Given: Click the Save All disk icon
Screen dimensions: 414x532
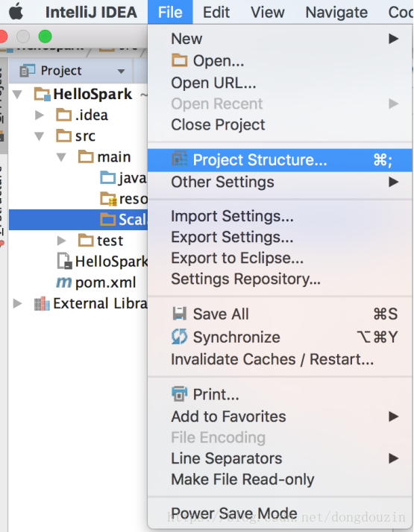Looking at the screenshot, I should pyautogui.click(x=179, y=314).
